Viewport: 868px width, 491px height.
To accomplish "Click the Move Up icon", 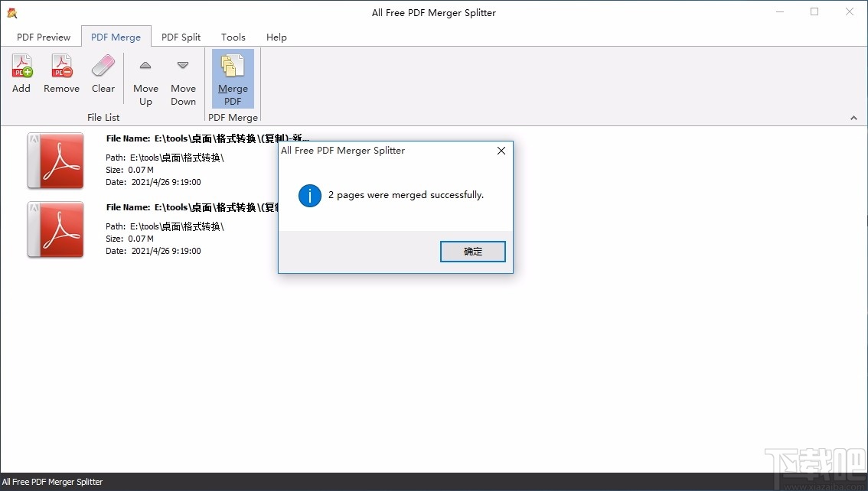I will click(145, 67).
